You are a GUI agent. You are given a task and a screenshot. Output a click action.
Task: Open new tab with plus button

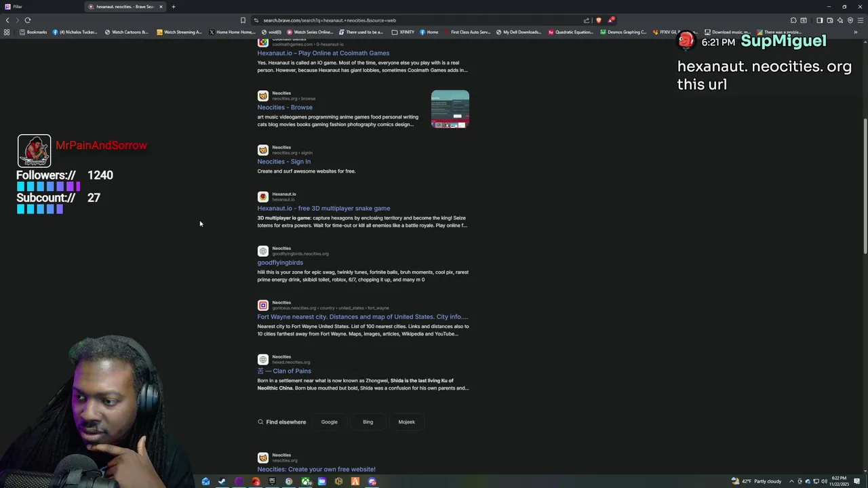[x=173, y=7]
